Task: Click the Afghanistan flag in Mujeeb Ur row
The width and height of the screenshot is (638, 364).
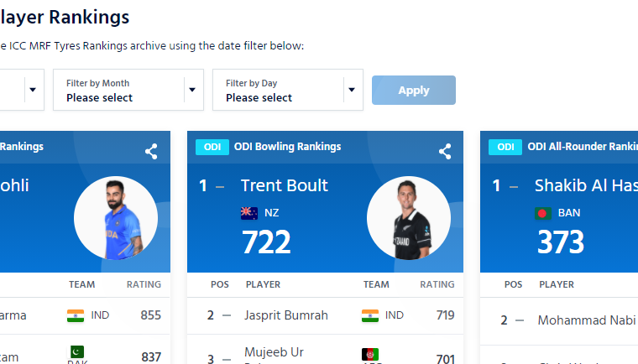Action: point(370,354)
